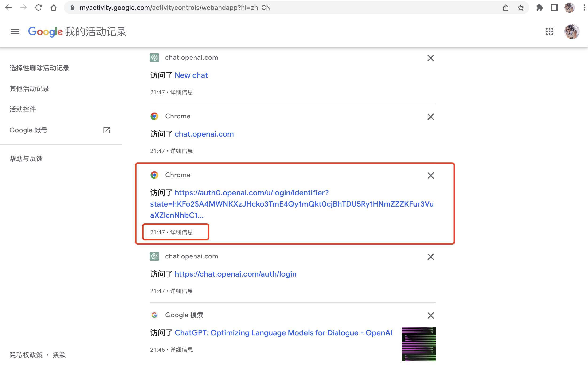Click the ChatGPT article thumbnail image
Image resolution: width=588 pixels, height=367 pixels.
419,344
